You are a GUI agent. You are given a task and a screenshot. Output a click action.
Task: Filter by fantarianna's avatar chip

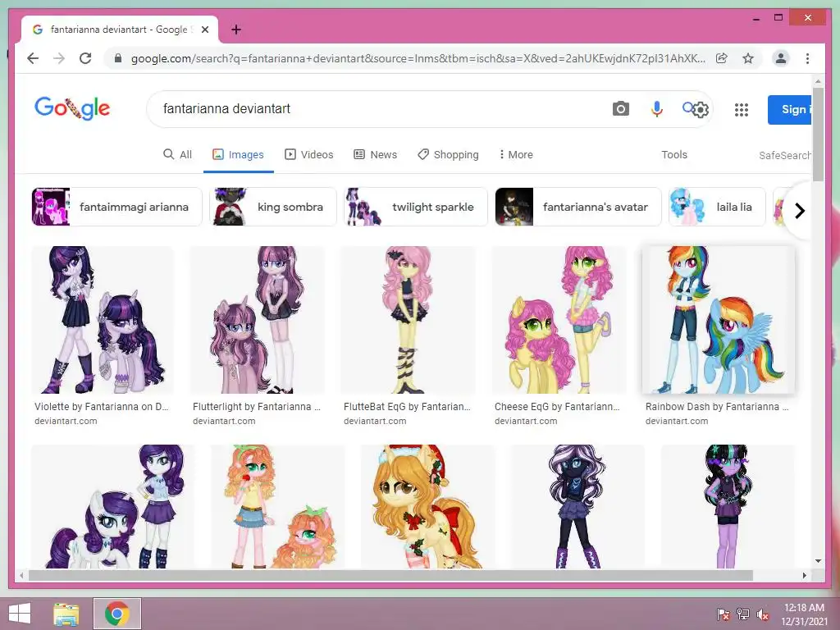point(578,207)
